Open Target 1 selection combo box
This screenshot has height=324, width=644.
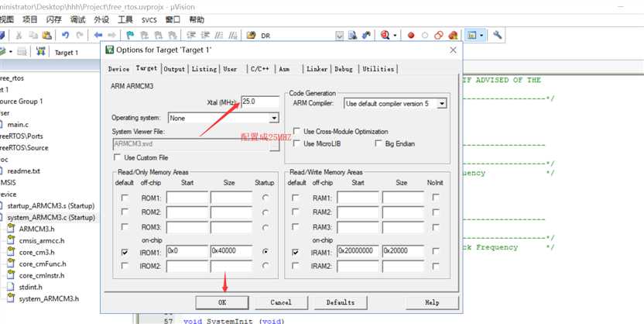click(76, 53)
